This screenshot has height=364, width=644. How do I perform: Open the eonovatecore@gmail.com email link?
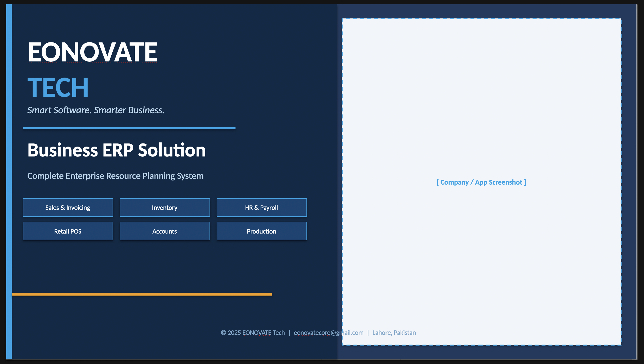(x=329, y=333)
